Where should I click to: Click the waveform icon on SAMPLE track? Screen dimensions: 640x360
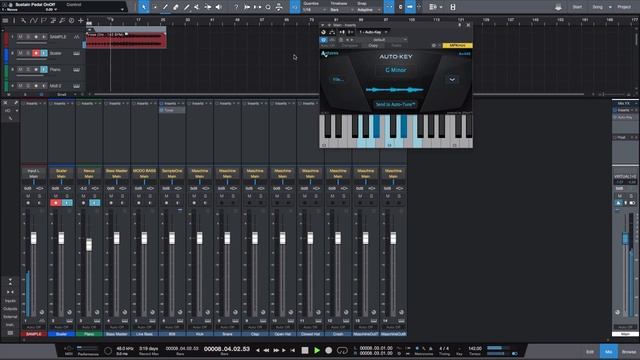[76, 37]
